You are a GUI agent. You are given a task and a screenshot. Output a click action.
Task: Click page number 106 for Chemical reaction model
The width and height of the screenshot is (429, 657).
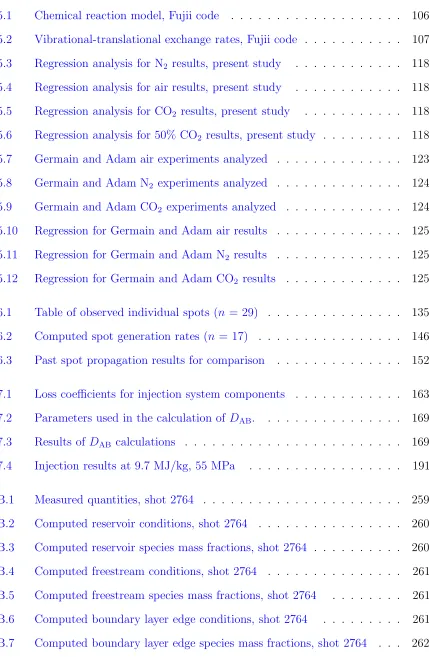(420, 16)
